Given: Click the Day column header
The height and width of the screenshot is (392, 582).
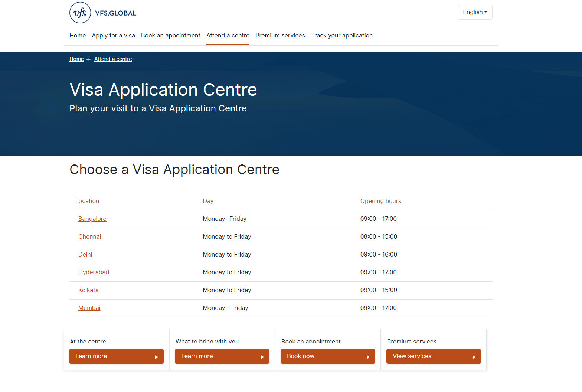Looking at the screenshot, I should [x=208, y=201].
